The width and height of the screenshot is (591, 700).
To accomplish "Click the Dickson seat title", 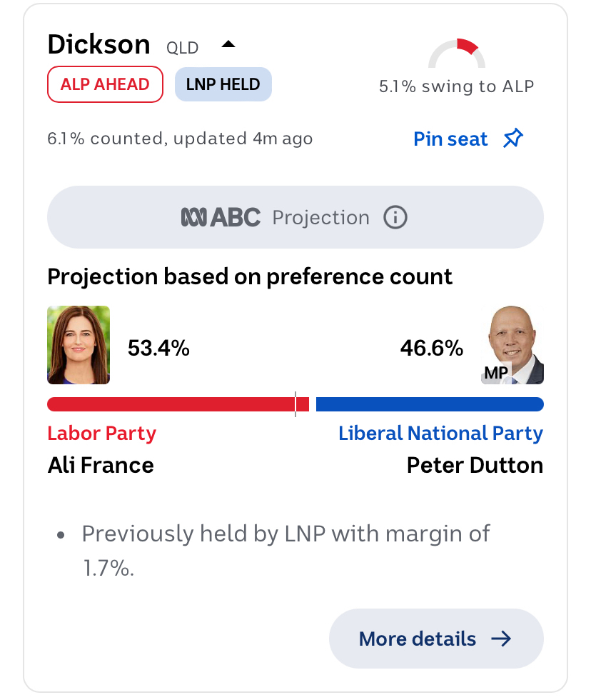I will (x=98, y=44).
